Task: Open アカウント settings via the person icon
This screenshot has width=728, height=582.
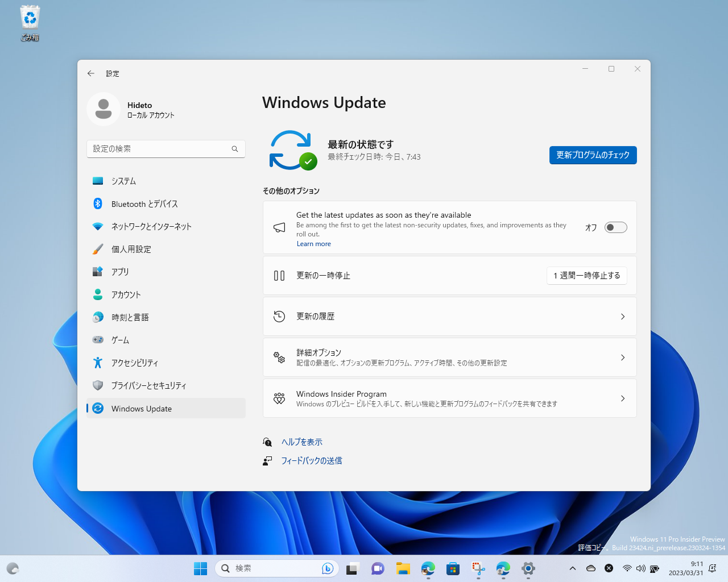Action: point(98,294)
